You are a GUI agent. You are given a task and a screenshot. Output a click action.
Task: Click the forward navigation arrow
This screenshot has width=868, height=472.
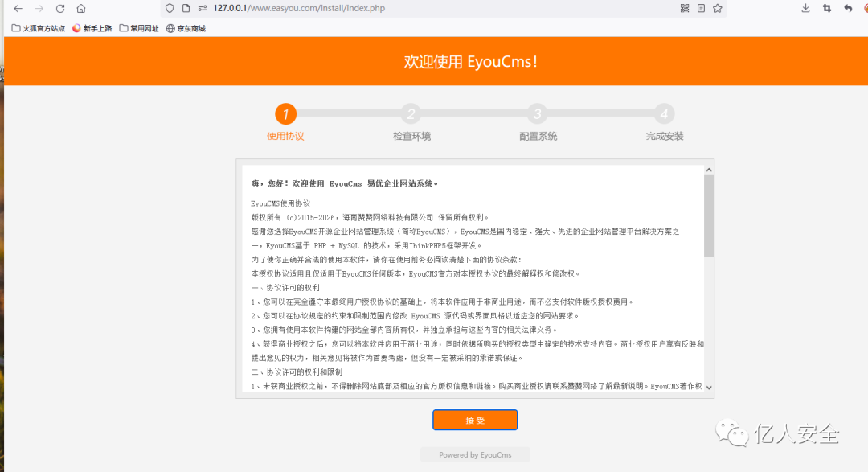(x=39, y=8)
